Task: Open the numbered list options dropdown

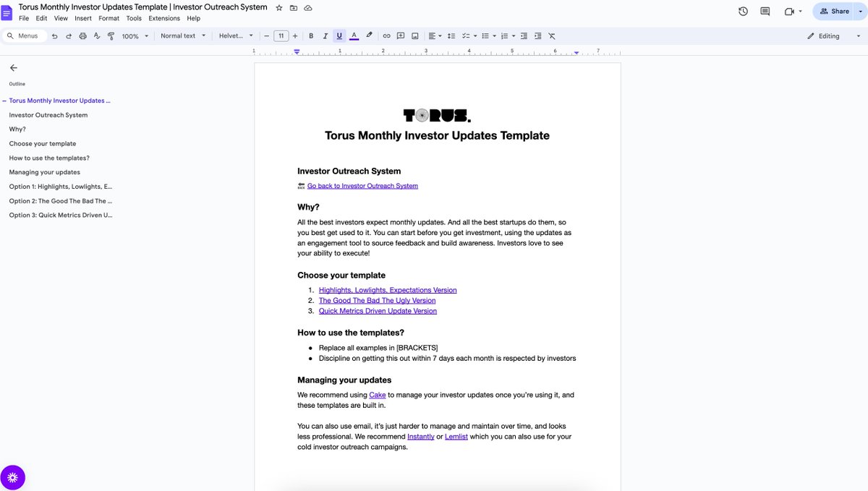Action: pos(508,36)
